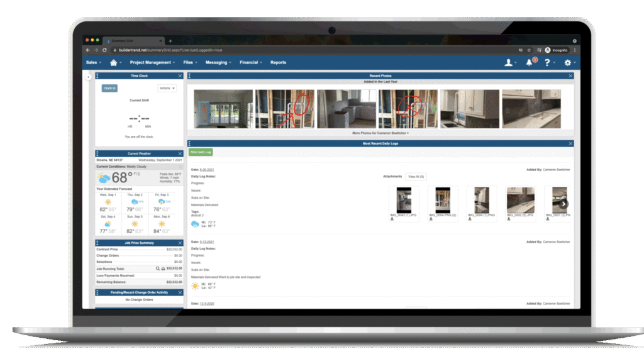
Task: Close the Current Weather panel
Action: tap(180, 153)
